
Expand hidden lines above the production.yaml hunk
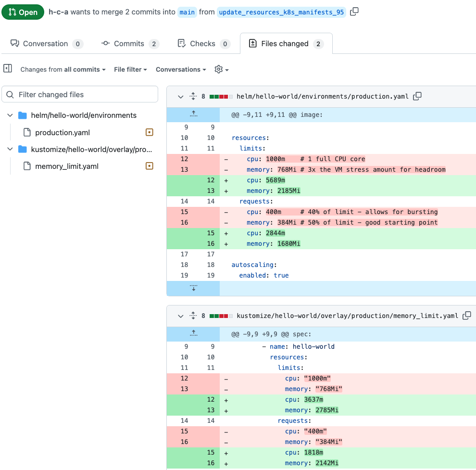[193, 114]
